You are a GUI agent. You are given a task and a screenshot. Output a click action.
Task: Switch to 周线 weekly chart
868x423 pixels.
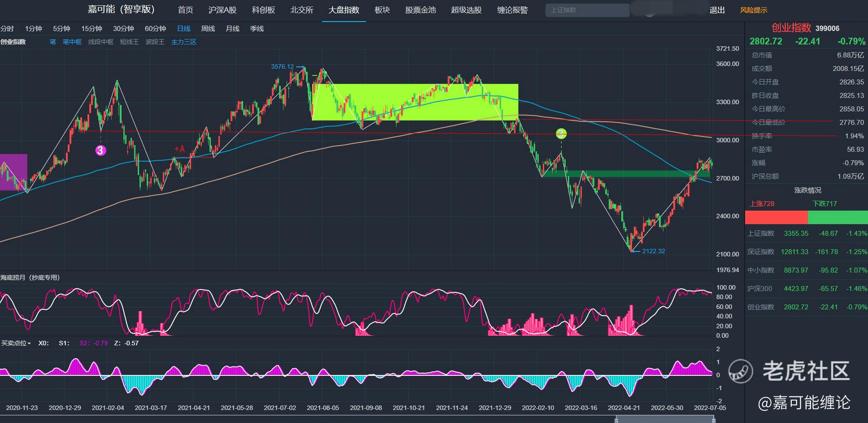(x=208, y=28)
